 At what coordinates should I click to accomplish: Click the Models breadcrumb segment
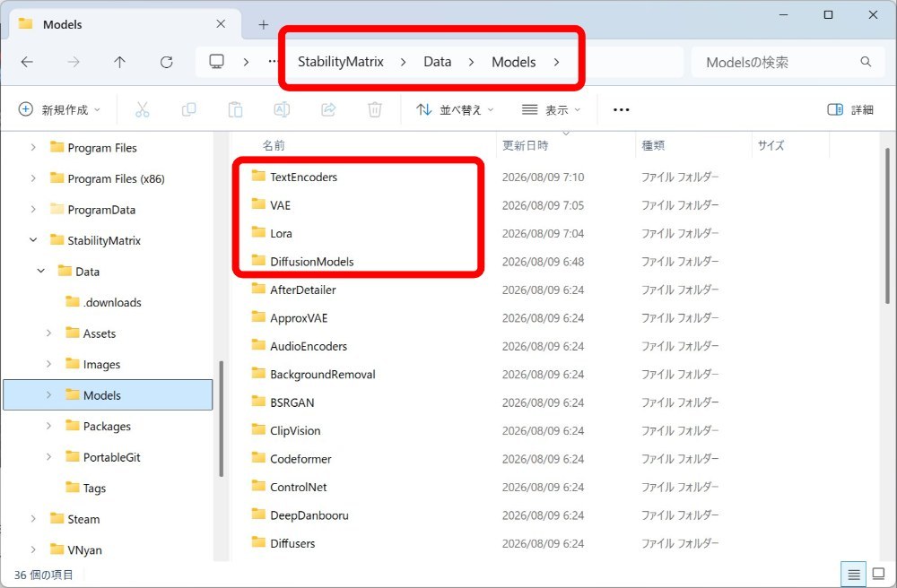(x=514, y=62)
